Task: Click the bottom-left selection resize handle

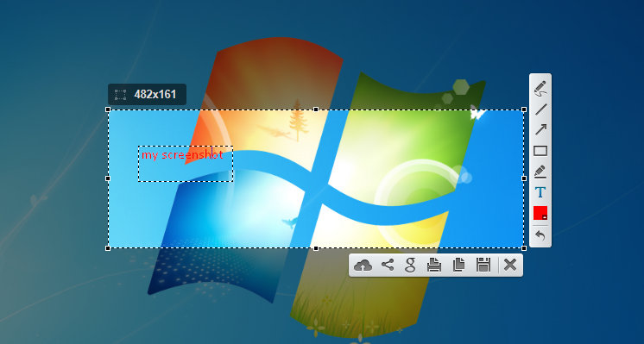Action: coord(108,248)
